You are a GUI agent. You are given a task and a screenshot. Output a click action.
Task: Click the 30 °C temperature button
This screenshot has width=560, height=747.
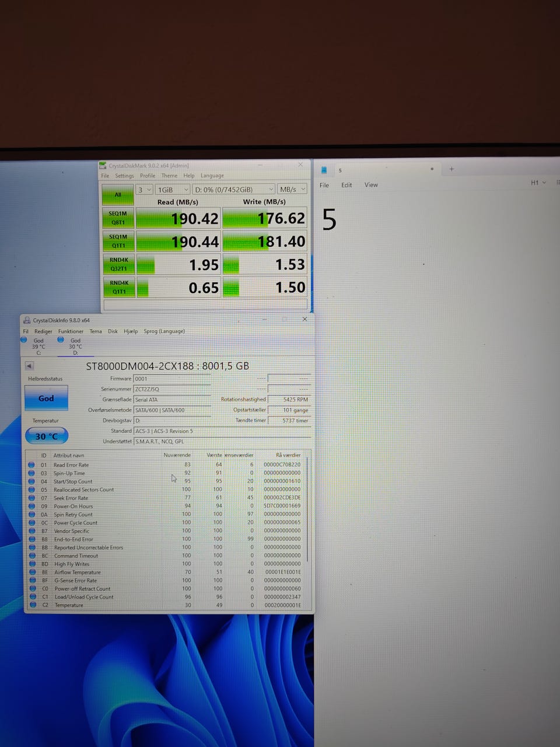tap(47, 436)
